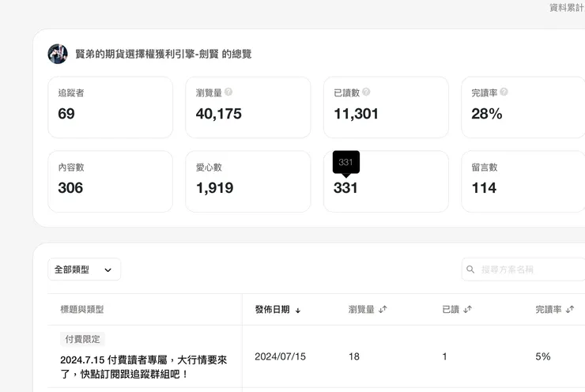Click the sort arrows beside table 瀏覽量

coord(383,309)
